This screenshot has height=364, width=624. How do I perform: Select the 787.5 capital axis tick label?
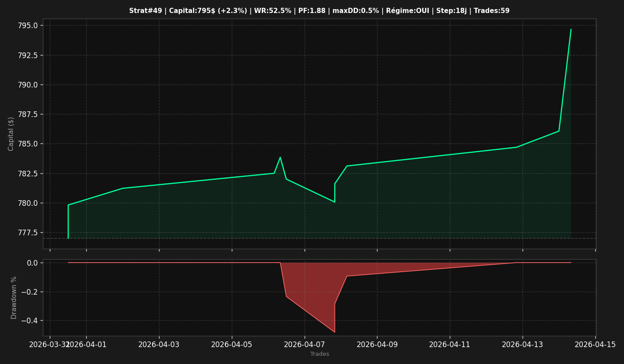click(27, 114)
